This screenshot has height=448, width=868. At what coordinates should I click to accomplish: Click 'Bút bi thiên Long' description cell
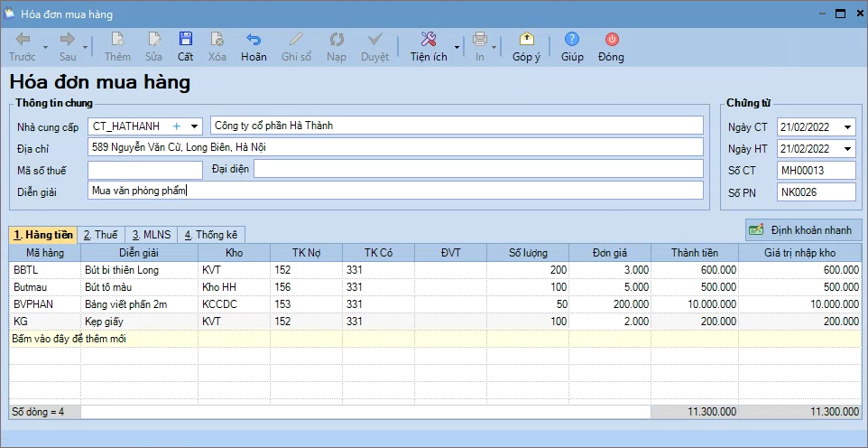[140, 270]
